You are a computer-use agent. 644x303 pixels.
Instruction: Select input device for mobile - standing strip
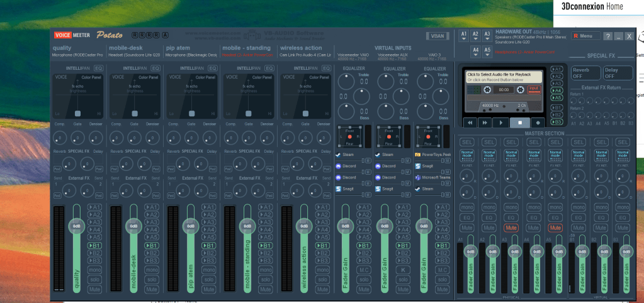247,55
